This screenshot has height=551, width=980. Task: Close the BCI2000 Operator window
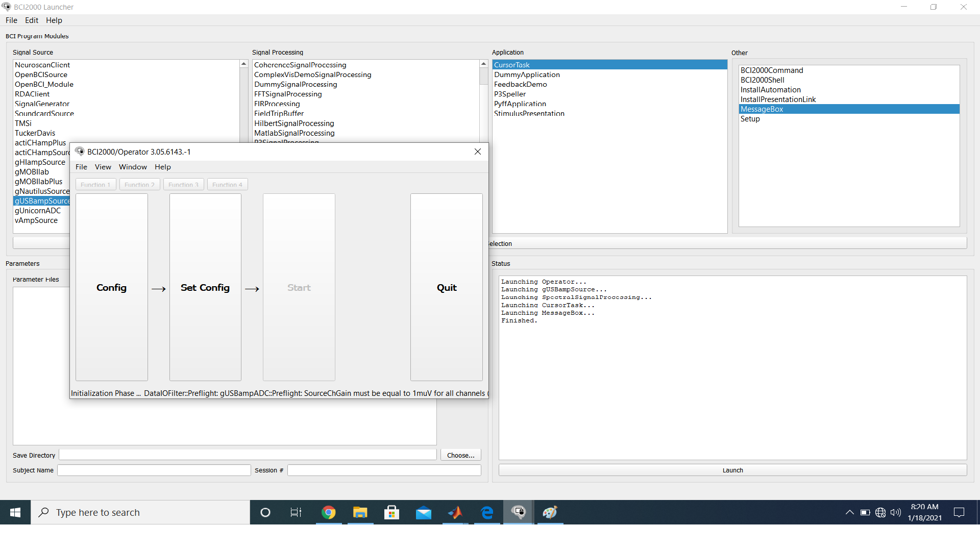point(478,152)
